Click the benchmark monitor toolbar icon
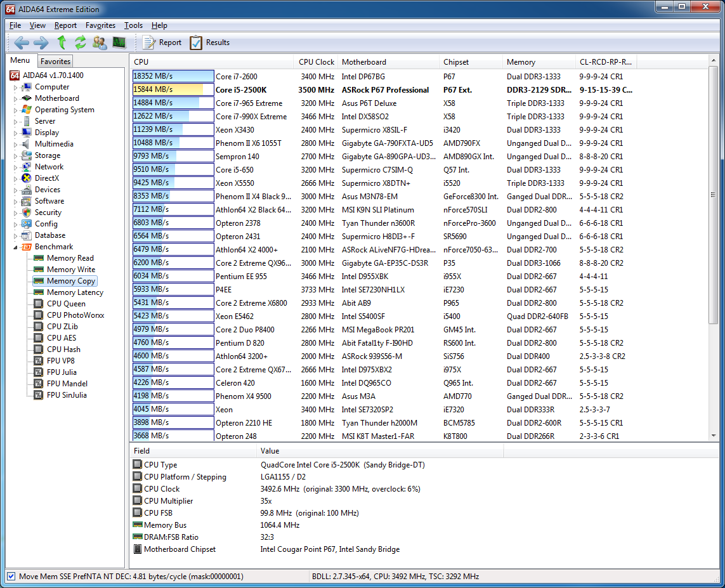 coord(119,42)
